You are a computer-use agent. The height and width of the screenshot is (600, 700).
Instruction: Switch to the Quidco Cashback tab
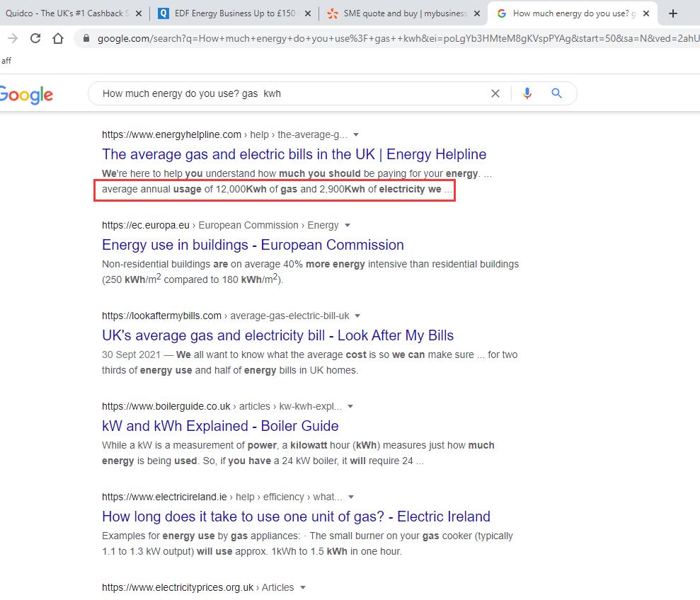tap(67, 13)
